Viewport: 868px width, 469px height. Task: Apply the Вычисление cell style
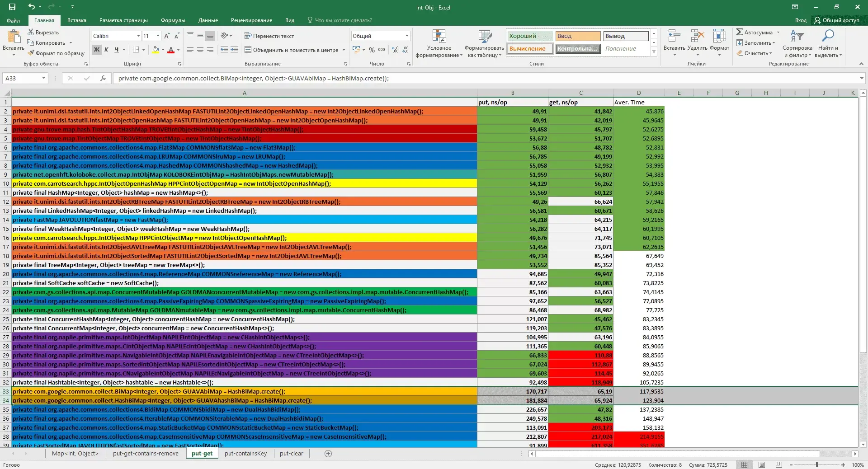point(530,49)
